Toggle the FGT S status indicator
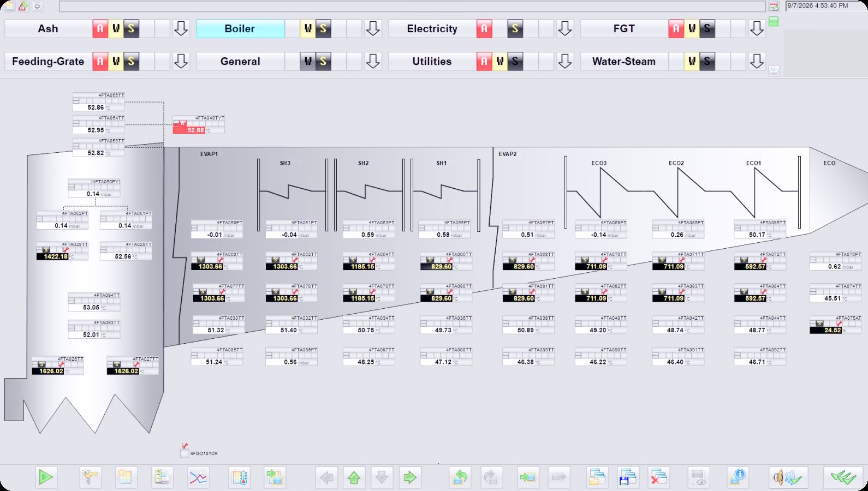The height and width of the screenshot is (491, 868). coord(707,28)
